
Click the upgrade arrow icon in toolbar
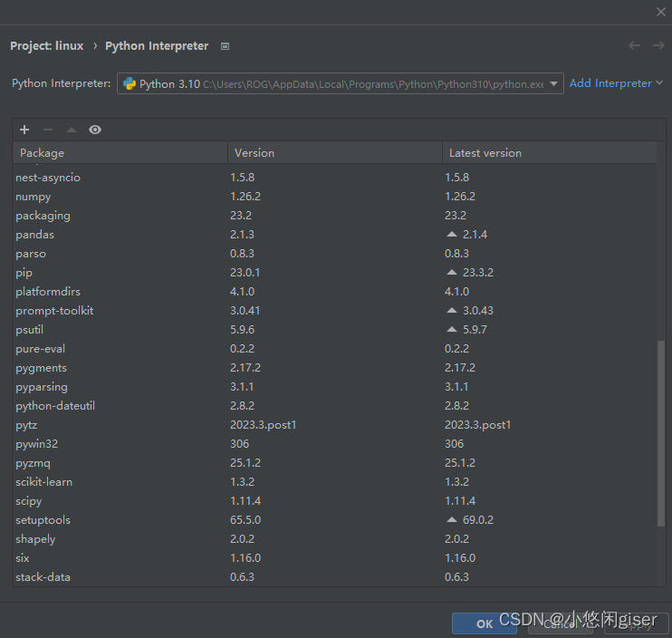(x=72, y=130)
